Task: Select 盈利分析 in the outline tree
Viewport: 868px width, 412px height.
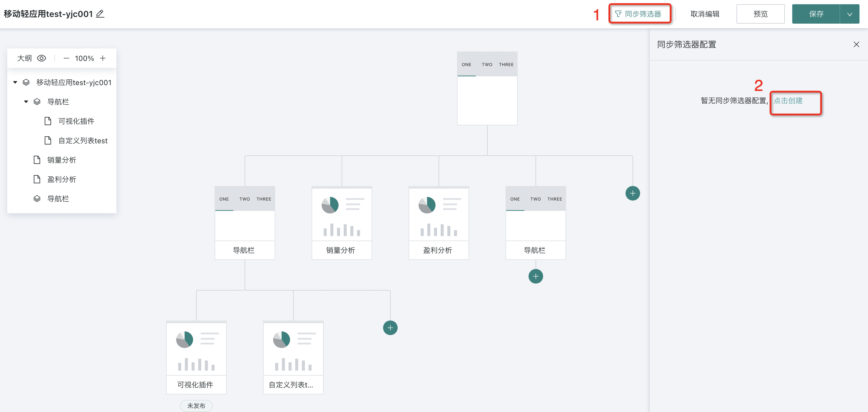Action: tap(62, 179)
